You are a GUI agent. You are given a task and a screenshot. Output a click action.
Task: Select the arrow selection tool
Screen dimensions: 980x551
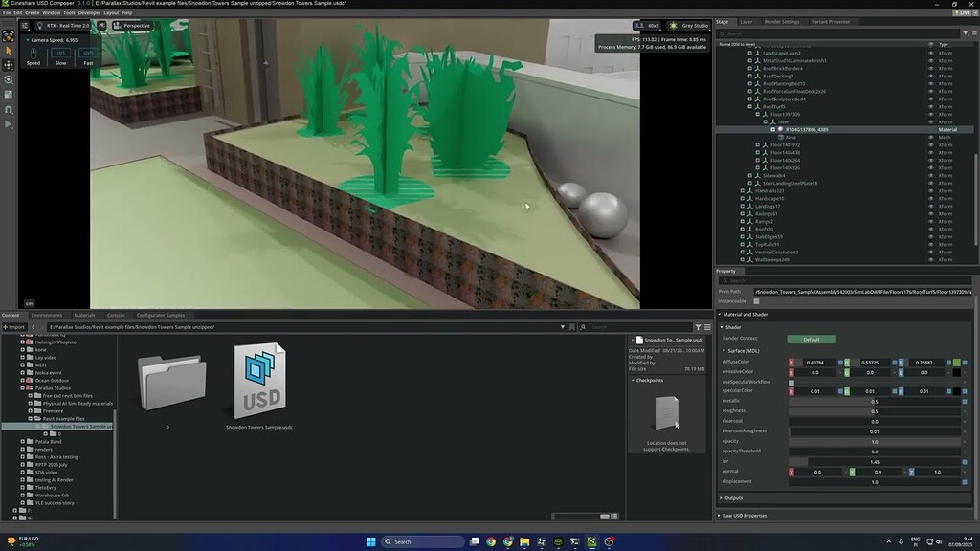tap(8, 50)
